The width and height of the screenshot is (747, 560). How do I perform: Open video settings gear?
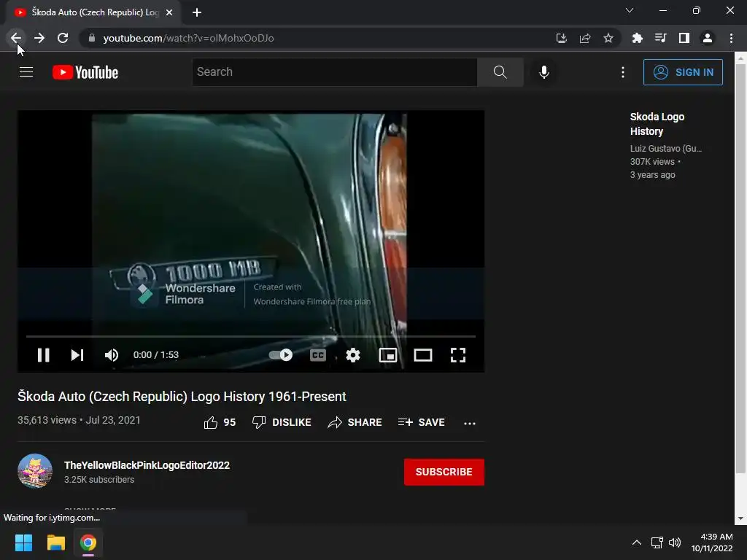tap(353, 355)
